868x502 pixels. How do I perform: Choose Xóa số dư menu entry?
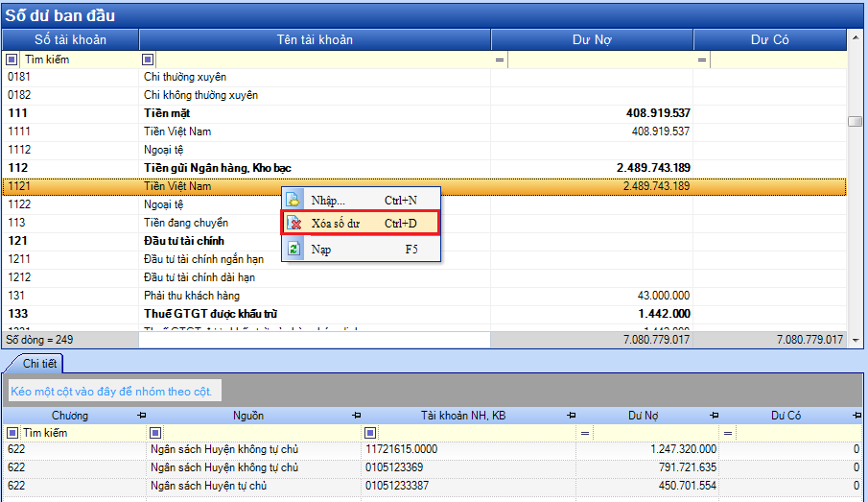(361, 223)
